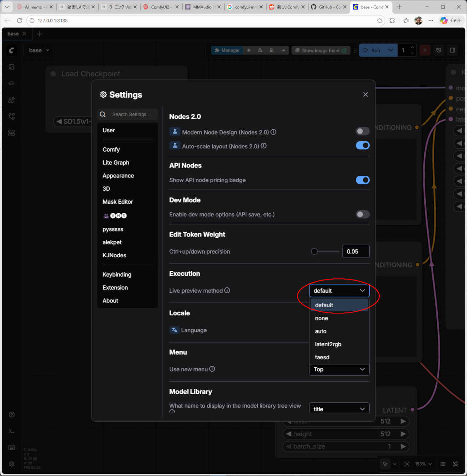Click the ComfyUI logo icon

point(12,50)
